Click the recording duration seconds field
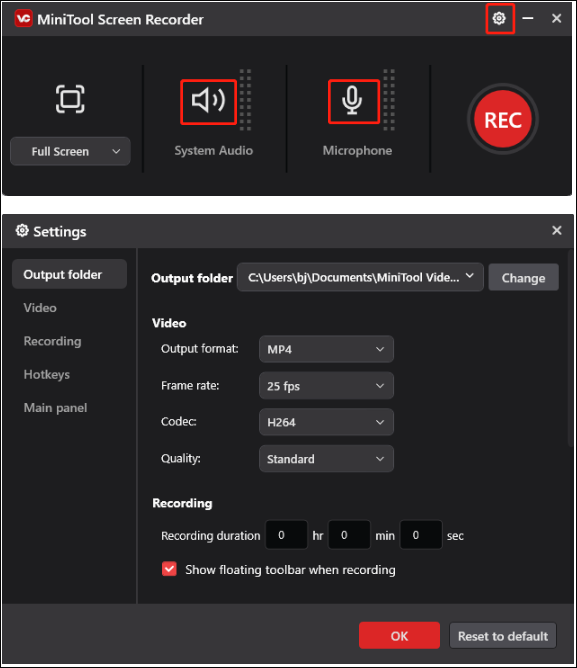The height and width of the screenshot is (668, 577). point(421,535)
